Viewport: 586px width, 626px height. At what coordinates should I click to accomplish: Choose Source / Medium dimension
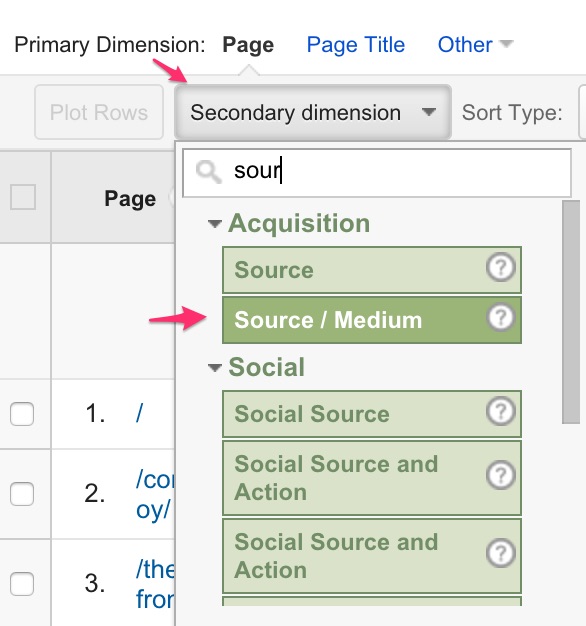(372, 320)
